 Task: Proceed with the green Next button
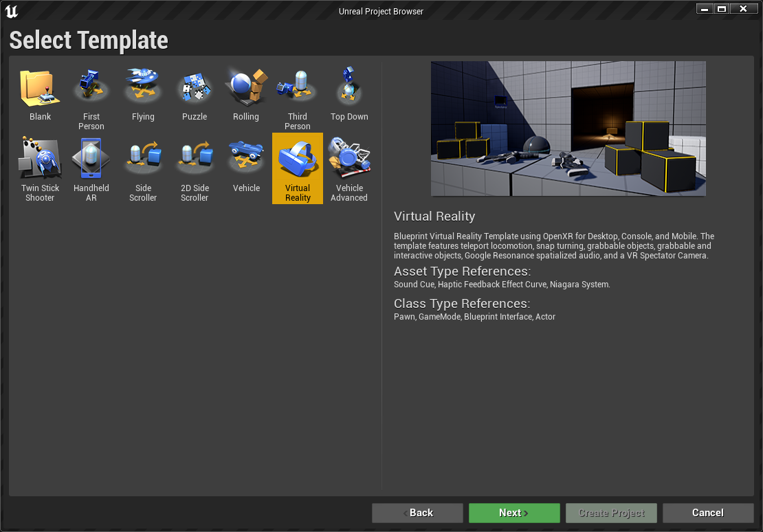514,513
